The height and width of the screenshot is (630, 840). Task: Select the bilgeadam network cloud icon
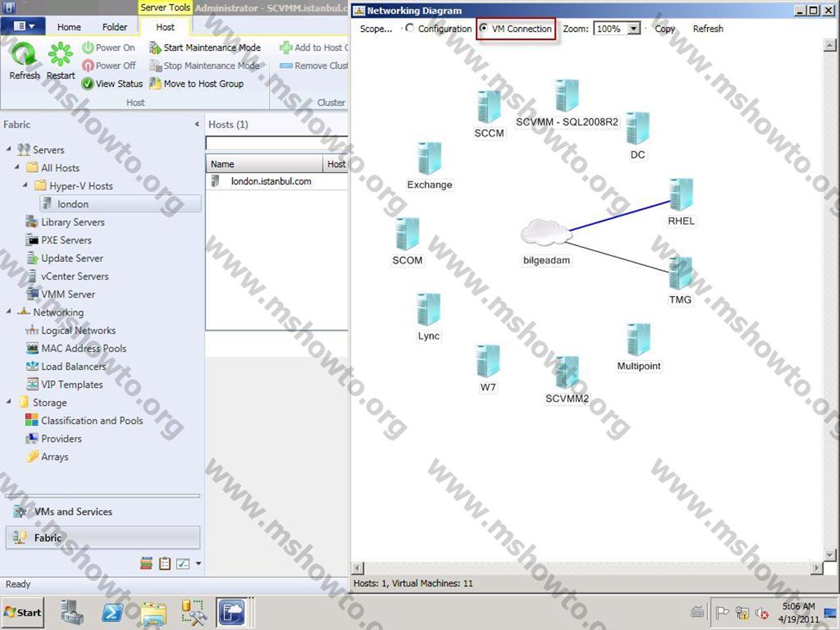[545, 232]
